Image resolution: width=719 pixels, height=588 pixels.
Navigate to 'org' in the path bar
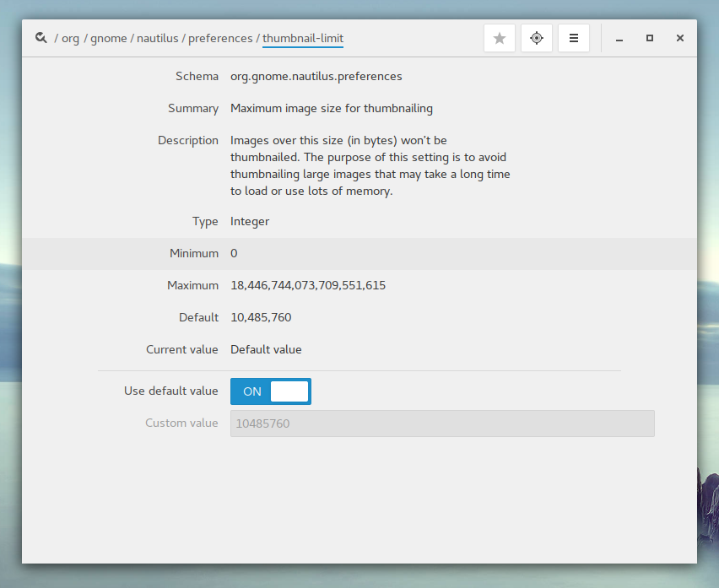(70, 38)
